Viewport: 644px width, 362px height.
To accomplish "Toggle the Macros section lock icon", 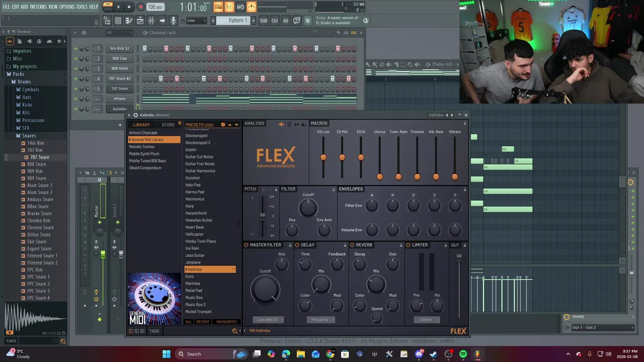I will pyautogui.click(x=465, y=123).
